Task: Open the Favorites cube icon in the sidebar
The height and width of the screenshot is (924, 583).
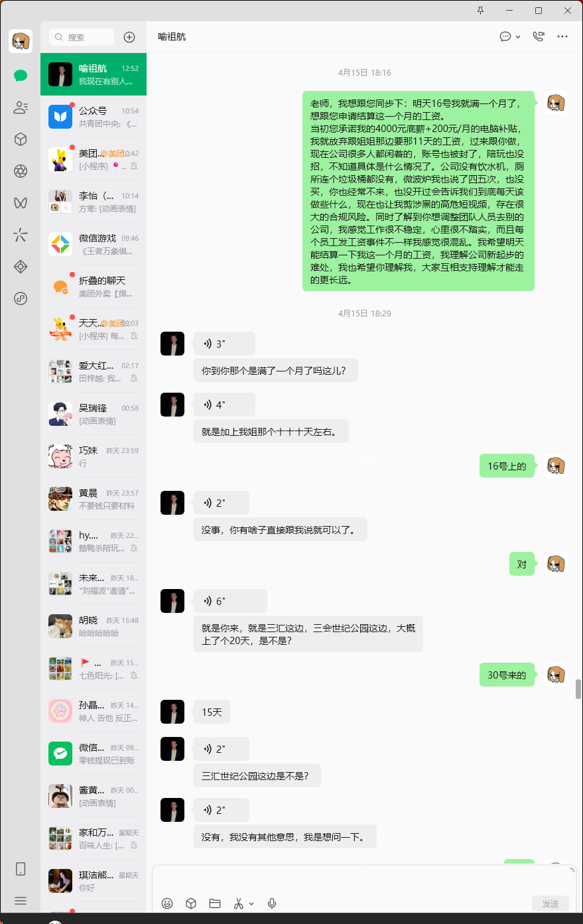Action: (21, 139)
